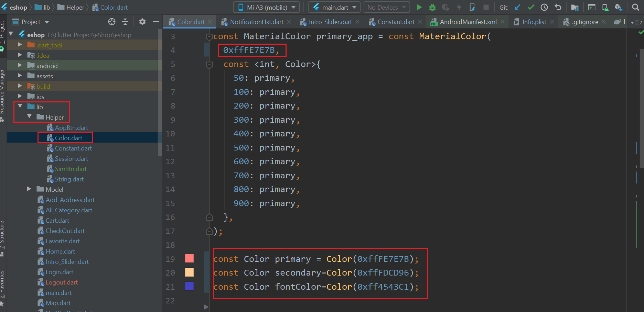This screenshot has height=312, width=644.
Task: Expand the Model folder in project tree
Action: pyautogui.click(x=29, y=189)
